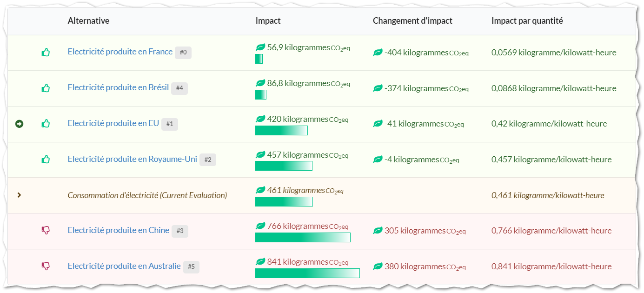
Task: Open Electricité produite en Royaume-Uni link
Action: pos(133,159)
